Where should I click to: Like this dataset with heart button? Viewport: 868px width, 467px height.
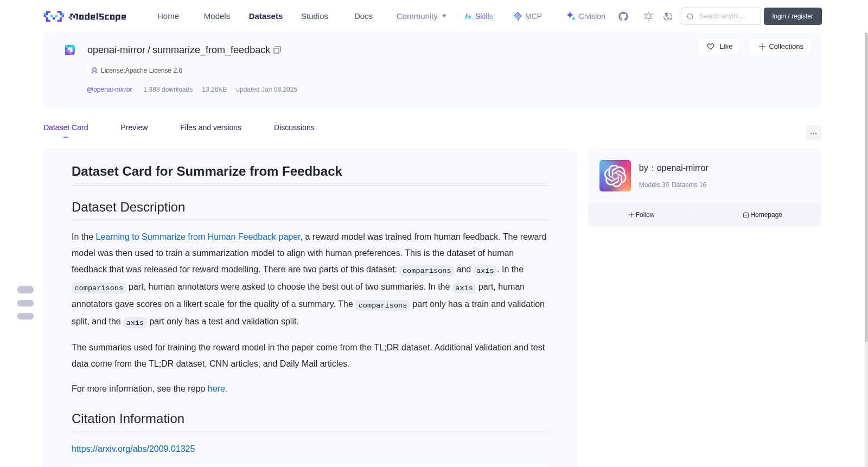pos(719,47)
